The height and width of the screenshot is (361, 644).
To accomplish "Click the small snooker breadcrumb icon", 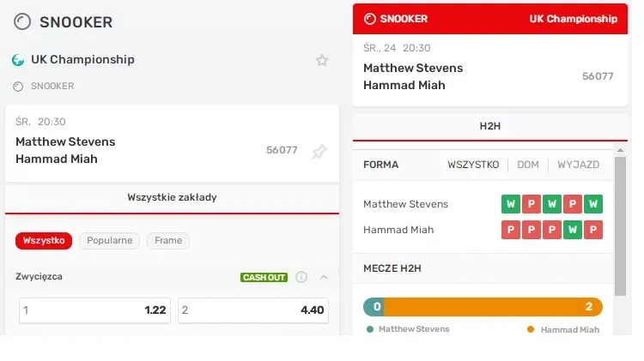I will [x=18, y=86].
